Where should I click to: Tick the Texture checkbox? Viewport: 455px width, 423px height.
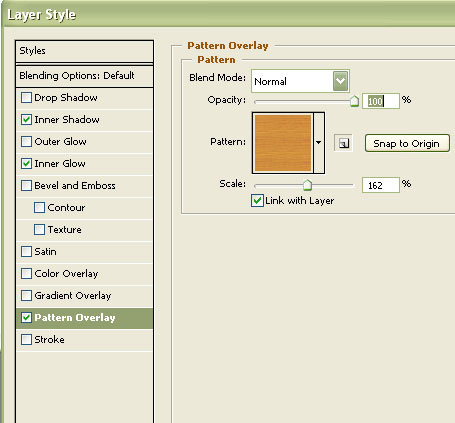tap(39, 230)
